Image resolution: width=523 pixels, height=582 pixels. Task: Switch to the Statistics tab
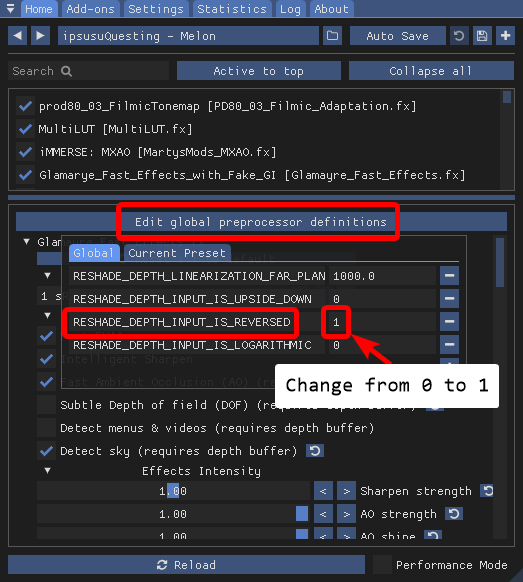232,9
